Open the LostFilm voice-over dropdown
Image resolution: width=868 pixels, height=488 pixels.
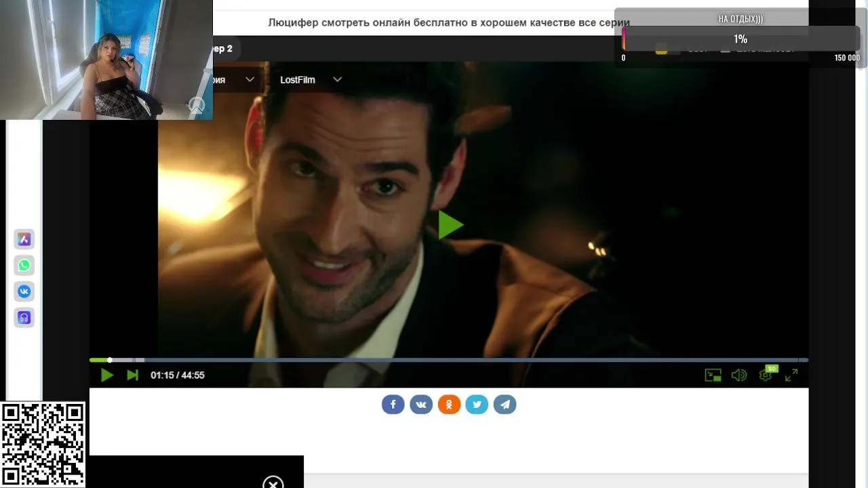coord(311,79)
